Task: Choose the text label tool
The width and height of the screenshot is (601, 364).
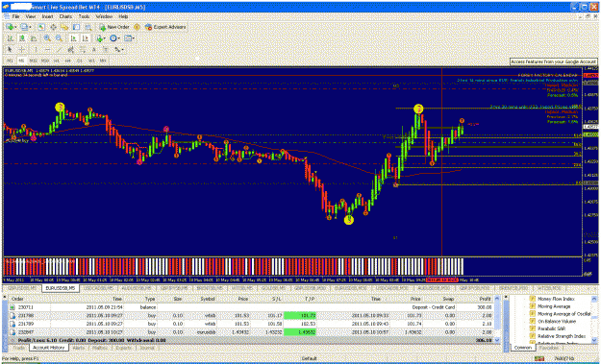Action: click(106, 49)
